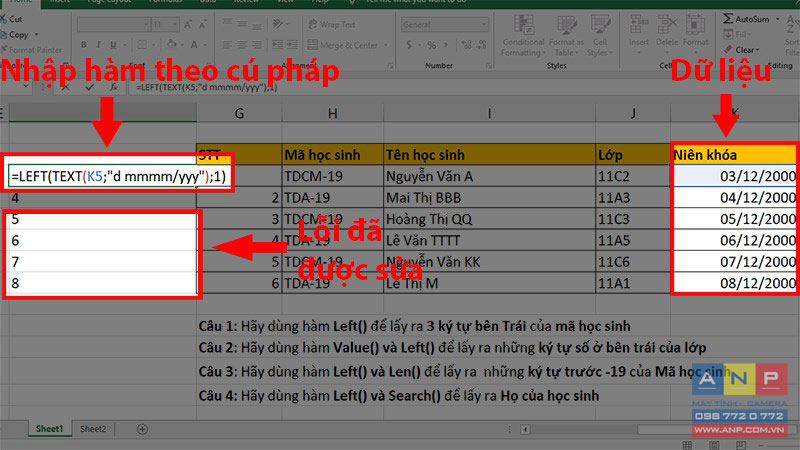Click cell containing Nguyễn Văn A
800x450 pixels.
coord(489,176)
